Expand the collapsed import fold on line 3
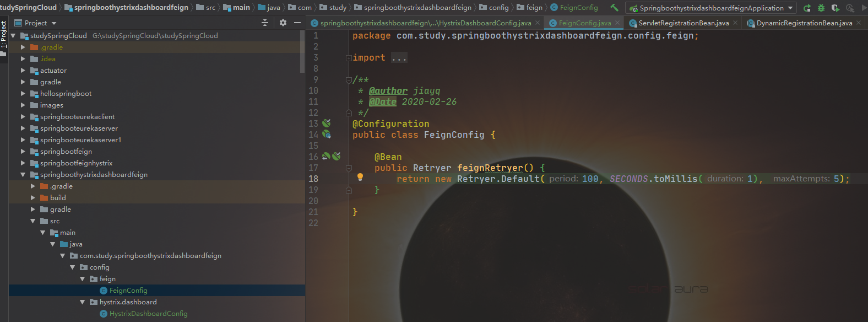This screenshot has width=868, height=322. (349, 58)
